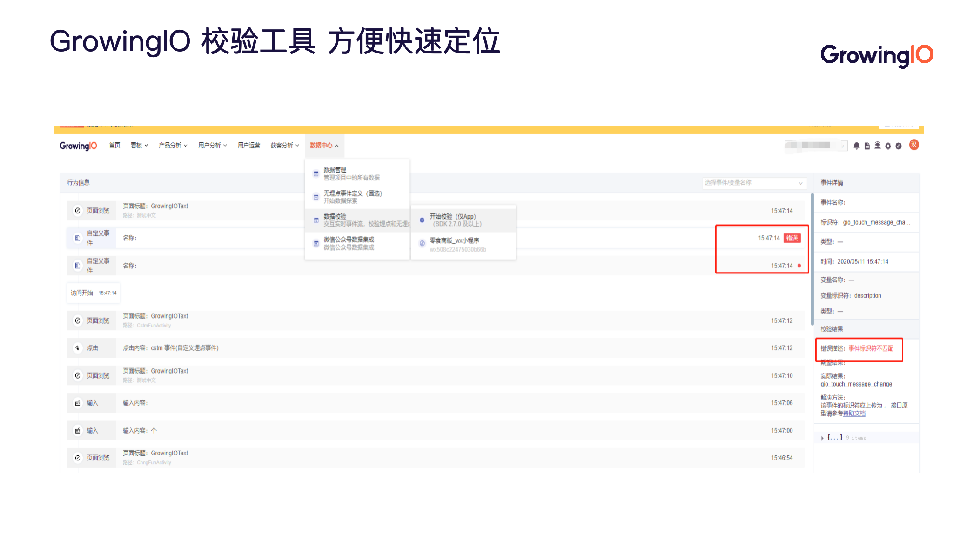
Task: Click the 点击 event type icon
Action: 78,348
